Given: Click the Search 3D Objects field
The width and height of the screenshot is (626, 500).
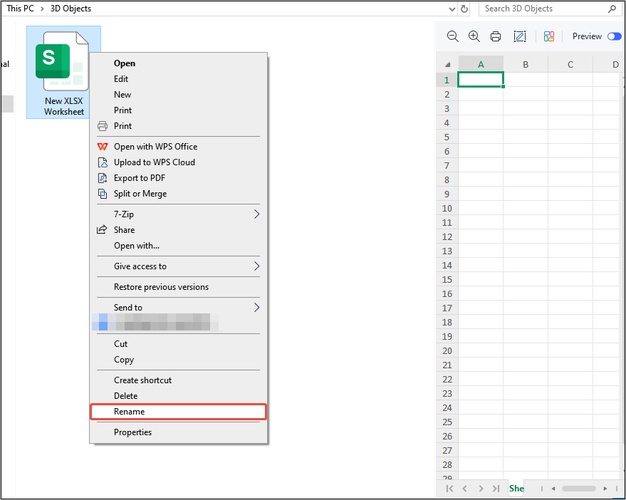Looking at the screenshot, I should (550, 9).
